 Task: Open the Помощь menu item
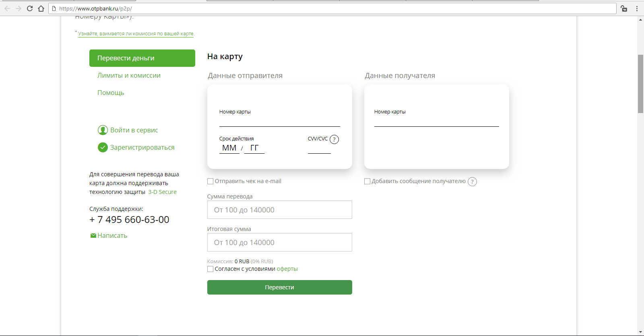pyautogui.click(x=111, y=93)
